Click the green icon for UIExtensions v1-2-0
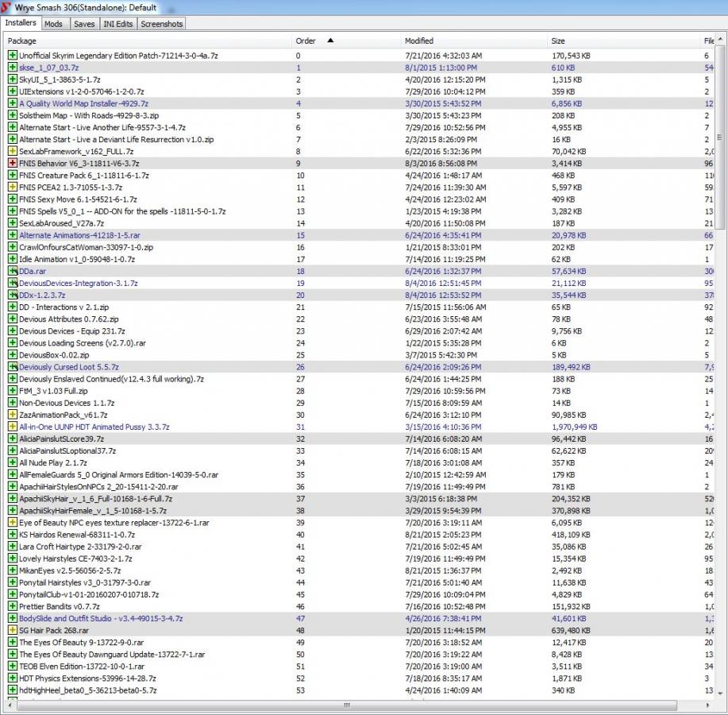 pos(13,91)
